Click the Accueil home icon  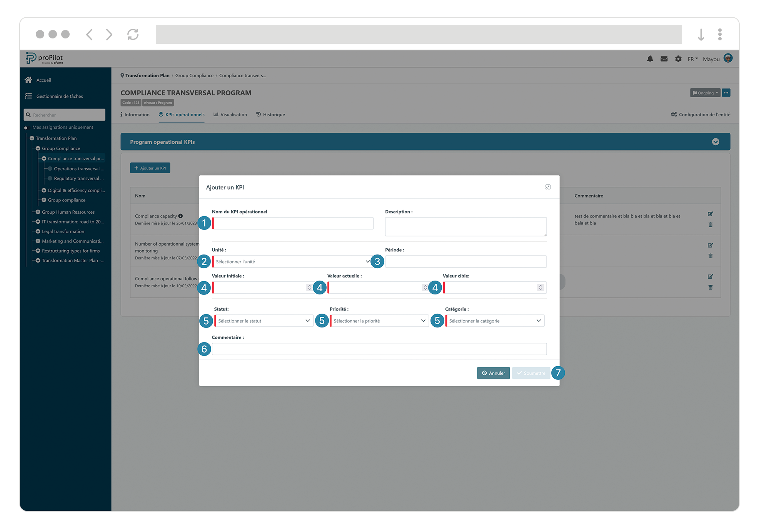click(x=28, y=80)
